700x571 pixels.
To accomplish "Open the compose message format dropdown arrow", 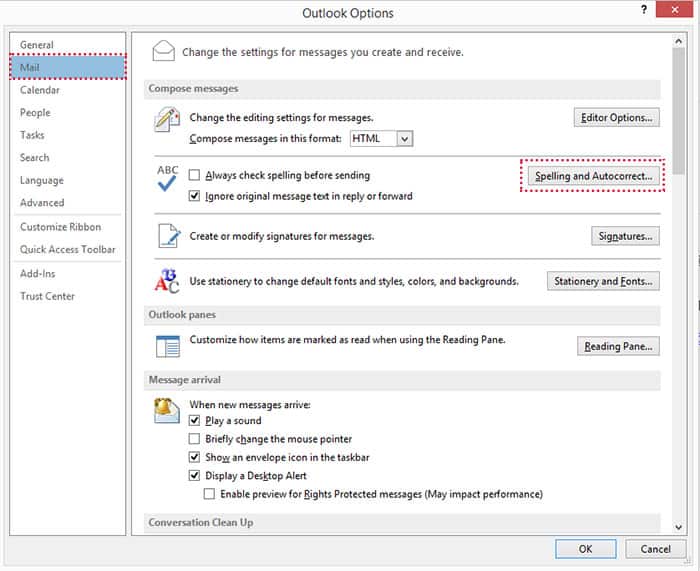I will (404, 139).
